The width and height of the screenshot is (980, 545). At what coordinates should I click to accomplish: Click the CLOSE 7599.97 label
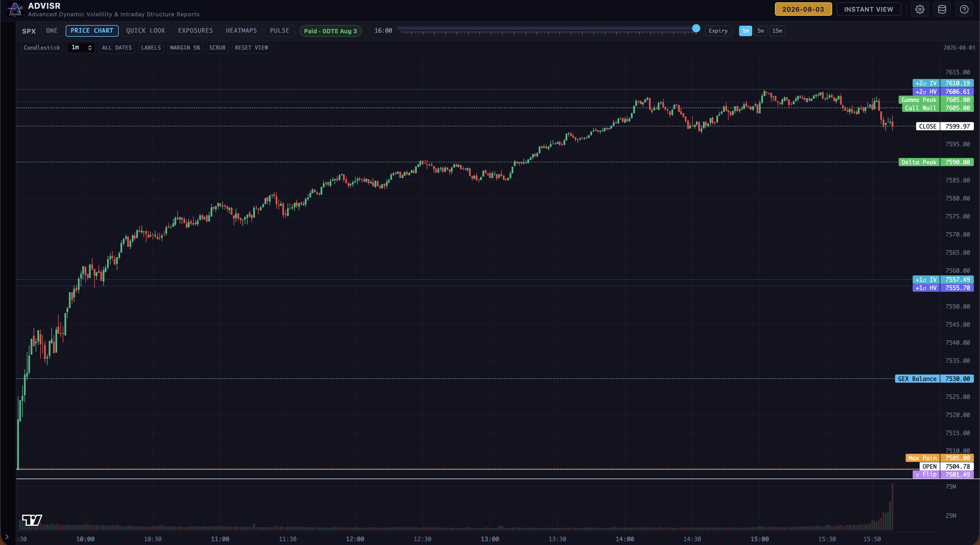(945, 126)
